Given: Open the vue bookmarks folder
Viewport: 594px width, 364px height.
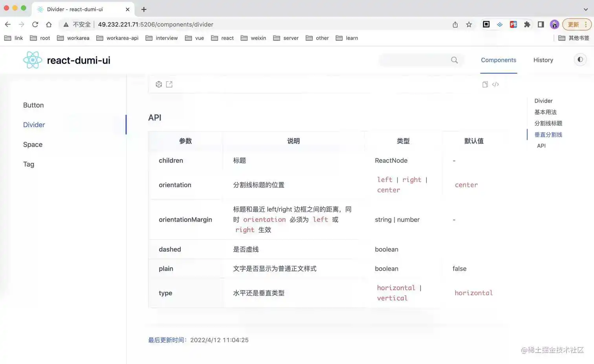Looking at the screenshot, I should point(194,38).
